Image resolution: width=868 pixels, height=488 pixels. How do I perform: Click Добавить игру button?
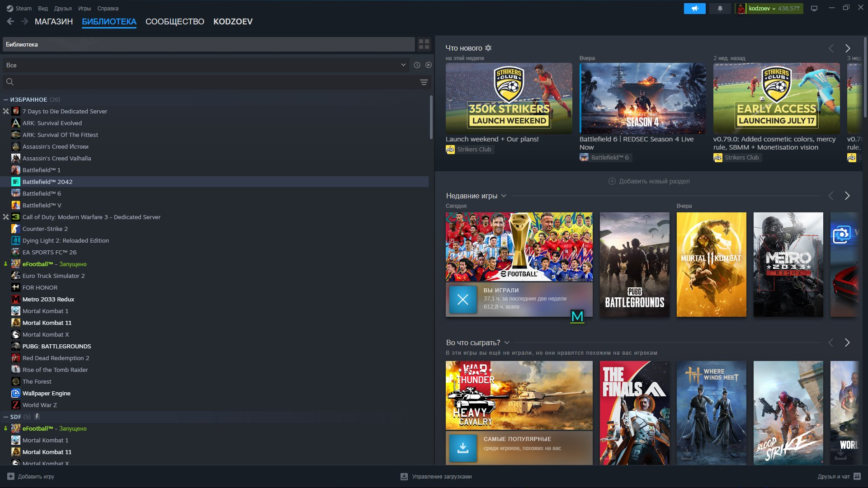pos(31,476)
